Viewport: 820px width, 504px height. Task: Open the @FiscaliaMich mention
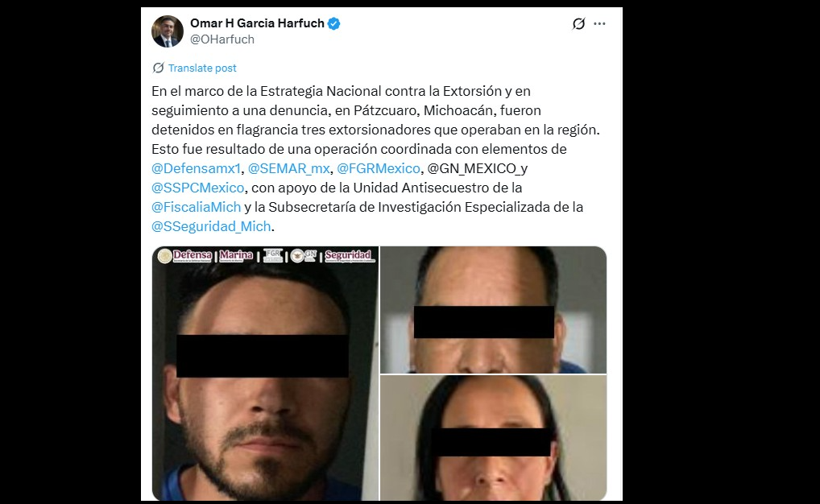click(196, 207)
